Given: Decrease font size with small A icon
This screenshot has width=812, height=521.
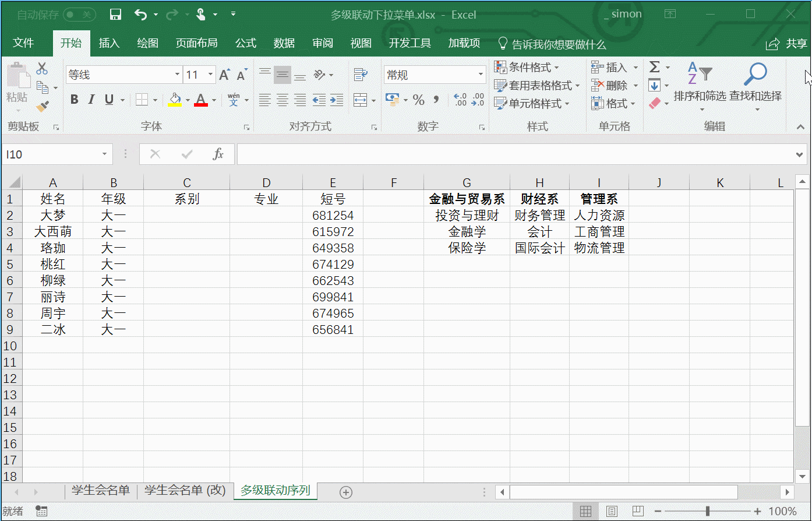Looking at the screenshot, I should coord(242,75).
